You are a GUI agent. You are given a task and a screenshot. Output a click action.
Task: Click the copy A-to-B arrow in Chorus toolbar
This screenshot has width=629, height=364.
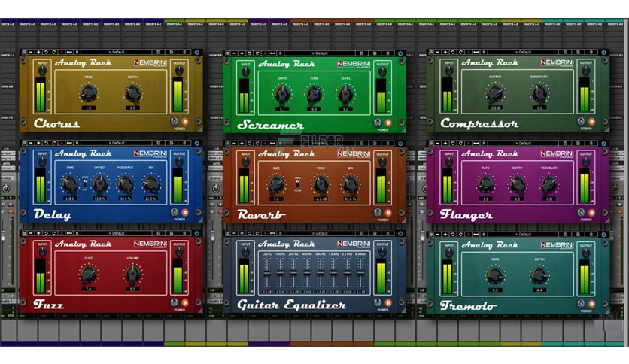69,52
